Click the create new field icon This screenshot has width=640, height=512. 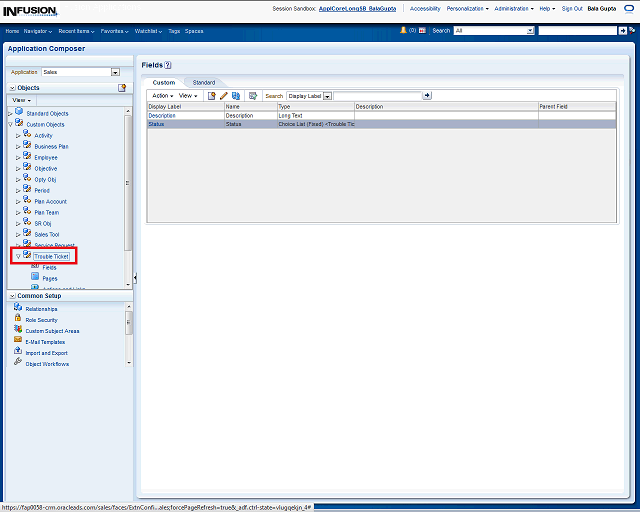[x=211, y=96]
